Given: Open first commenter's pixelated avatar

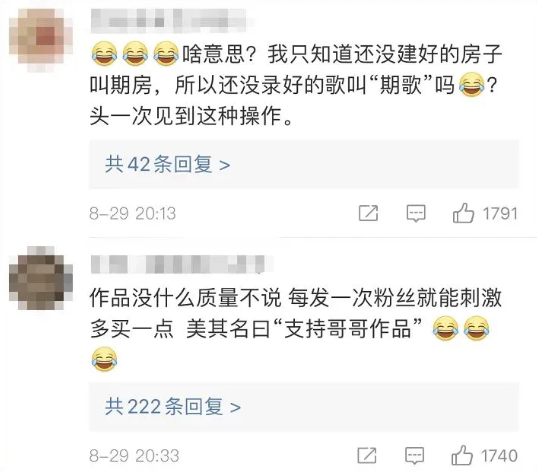Looking at the screenshot, I should point(41,40).
